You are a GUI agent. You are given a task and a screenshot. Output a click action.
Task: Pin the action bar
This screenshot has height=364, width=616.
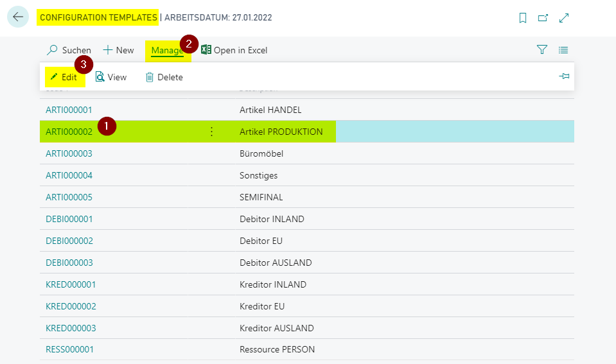564,76
